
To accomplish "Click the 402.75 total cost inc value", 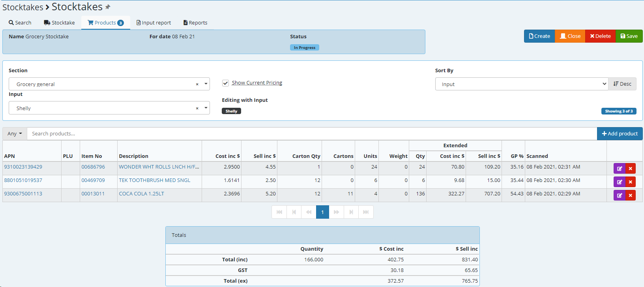I will point(395,259).
